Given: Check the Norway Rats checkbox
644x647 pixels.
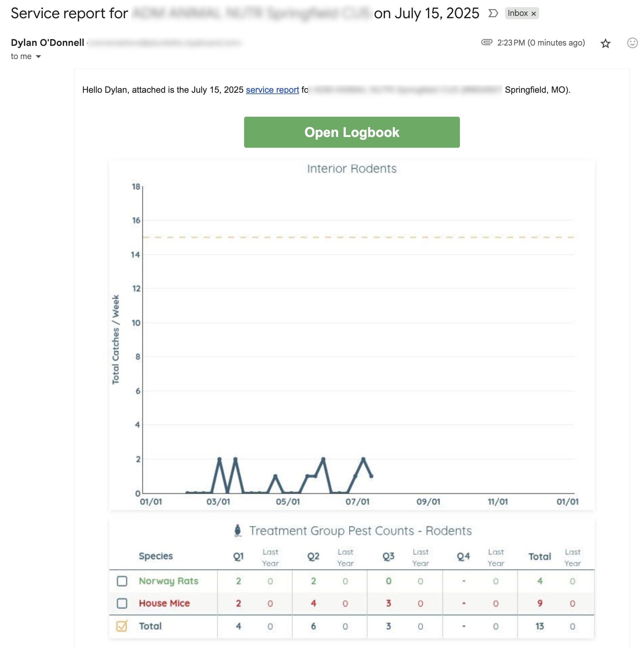Looking at the screenshot, I should (122, 581).
